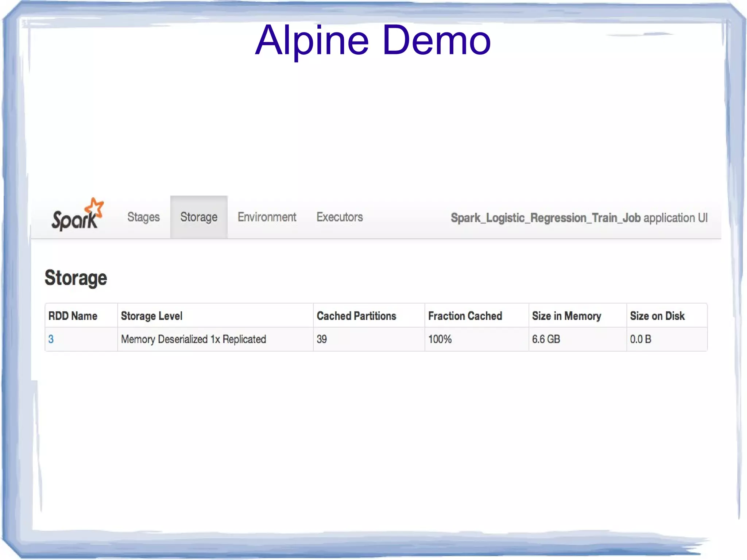The height and width of the screenshot is (560, 747).
Task: Click the RDD Name column header
Action: click(73, 316)
